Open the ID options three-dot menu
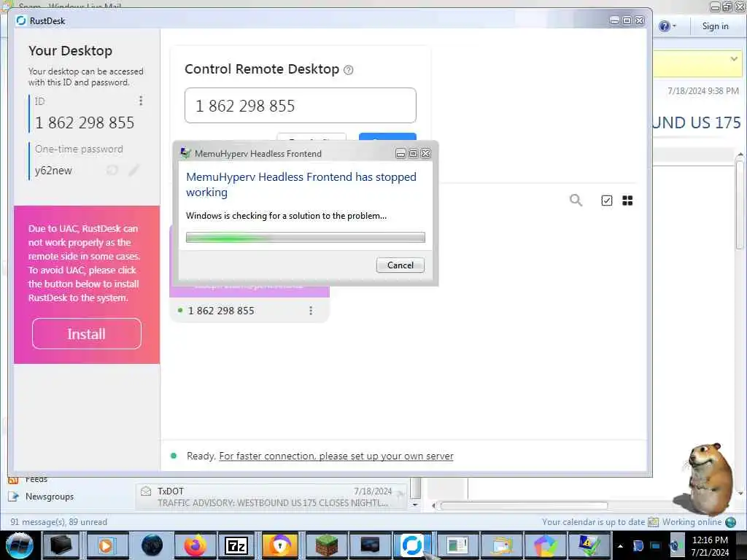The image size is (747, 560). 141,101
